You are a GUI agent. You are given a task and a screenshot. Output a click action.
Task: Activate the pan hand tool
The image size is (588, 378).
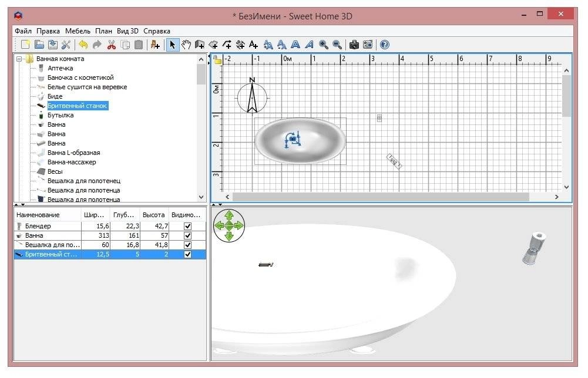[x=186, y=45]
